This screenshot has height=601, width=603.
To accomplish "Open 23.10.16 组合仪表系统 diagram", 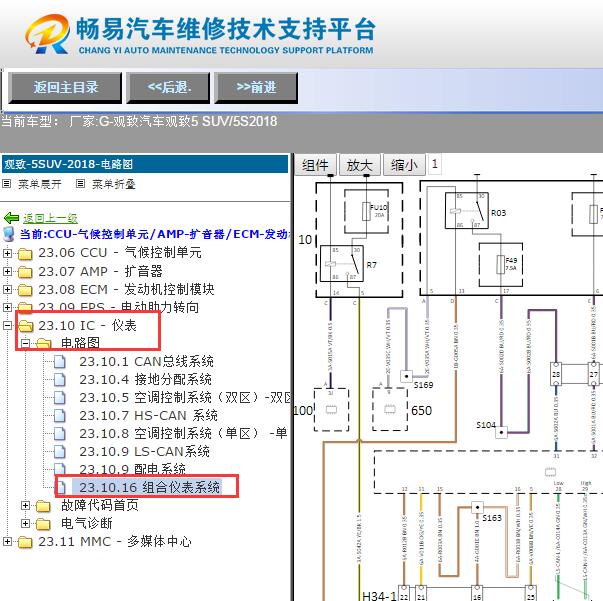I will click(150, 487).
